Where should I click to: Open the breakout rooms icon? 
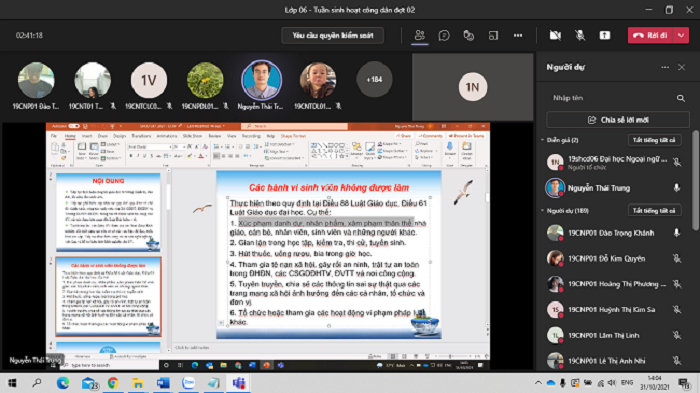click(493, 35)
